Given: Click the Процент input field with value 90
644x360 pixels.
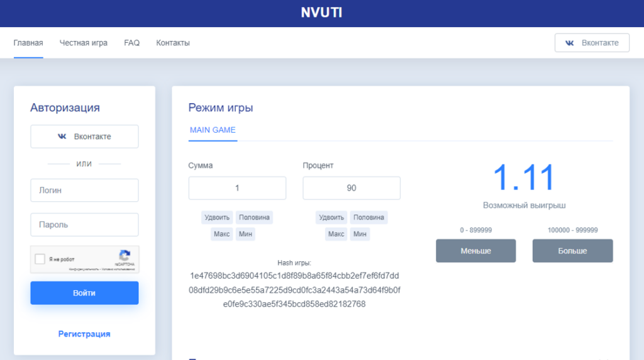Looking at the screenshot, I should (x=352, y=188).
